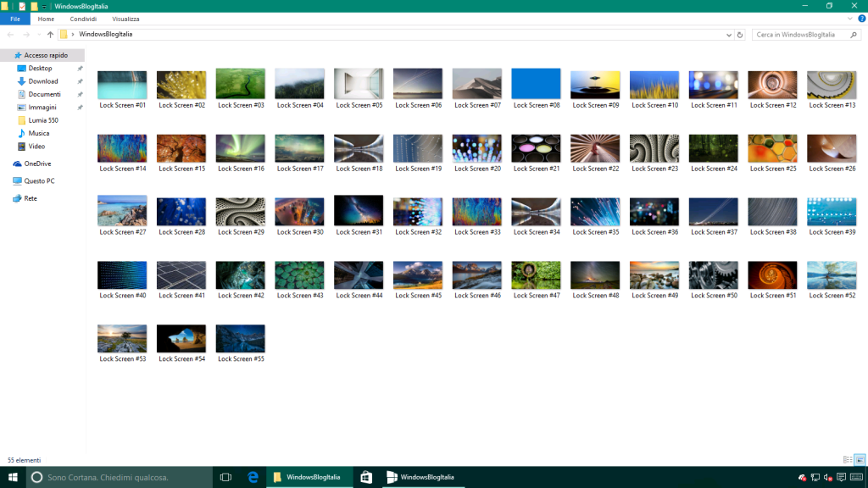The width and height of the screenshot is (868, 488).
Task: Switch to details view in the status bar
Action: [846, 459]
